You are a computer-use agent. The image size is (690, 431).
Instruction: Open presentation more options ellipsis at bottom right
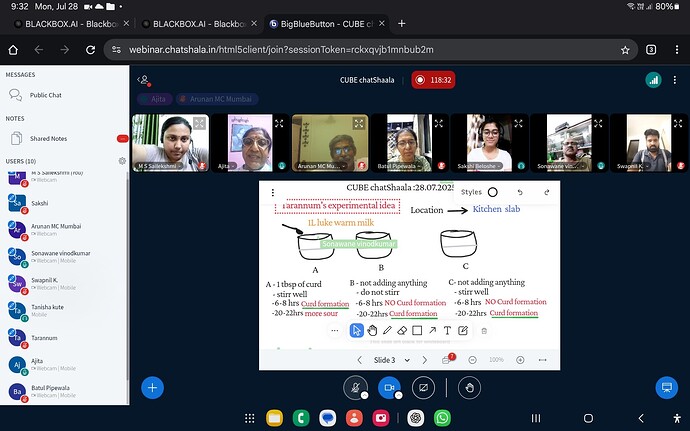[543, 360]
